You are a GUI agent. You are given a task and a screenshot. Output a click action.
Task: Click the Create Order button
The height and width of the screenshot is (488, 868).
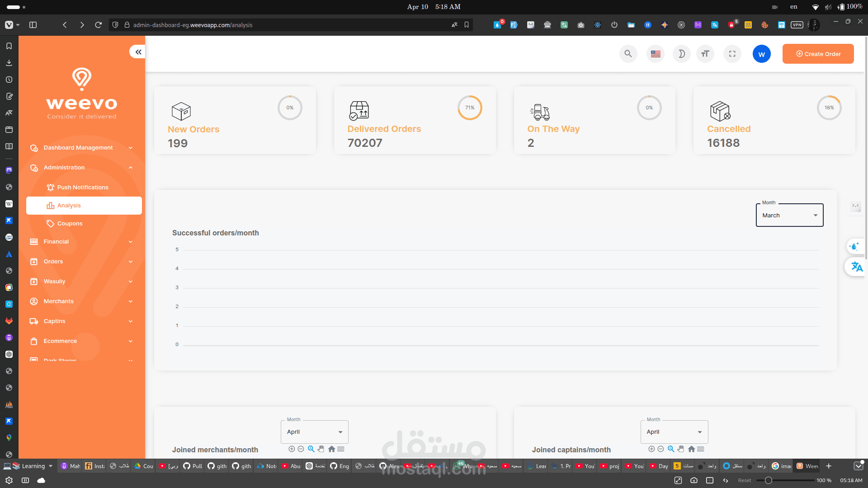(818, 54)
